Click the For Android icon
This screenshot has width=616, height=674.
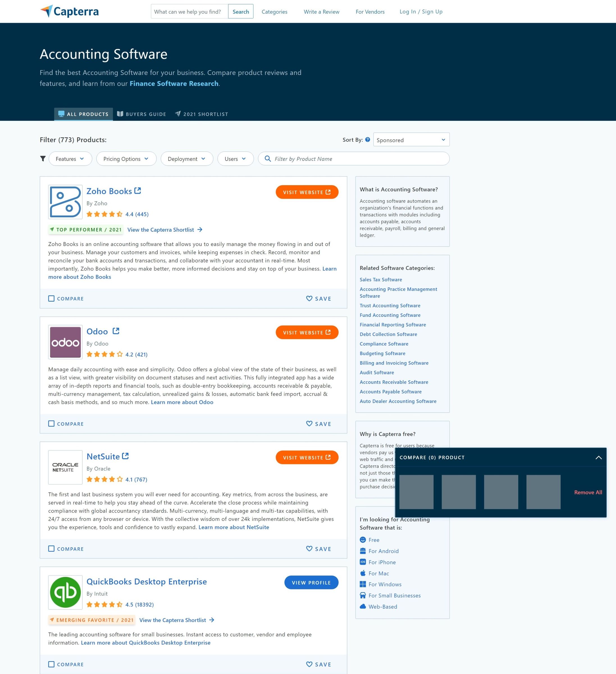(x=363, y=551)
